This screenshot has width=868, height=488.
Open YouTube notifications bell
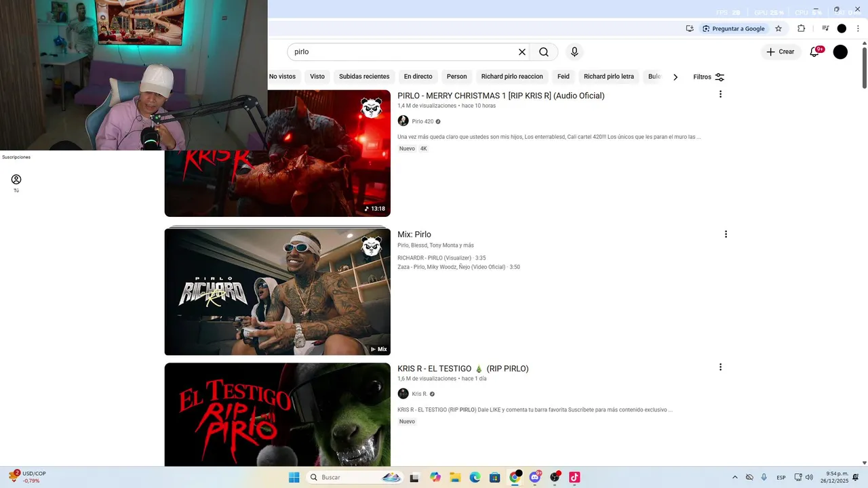[815, 52]
